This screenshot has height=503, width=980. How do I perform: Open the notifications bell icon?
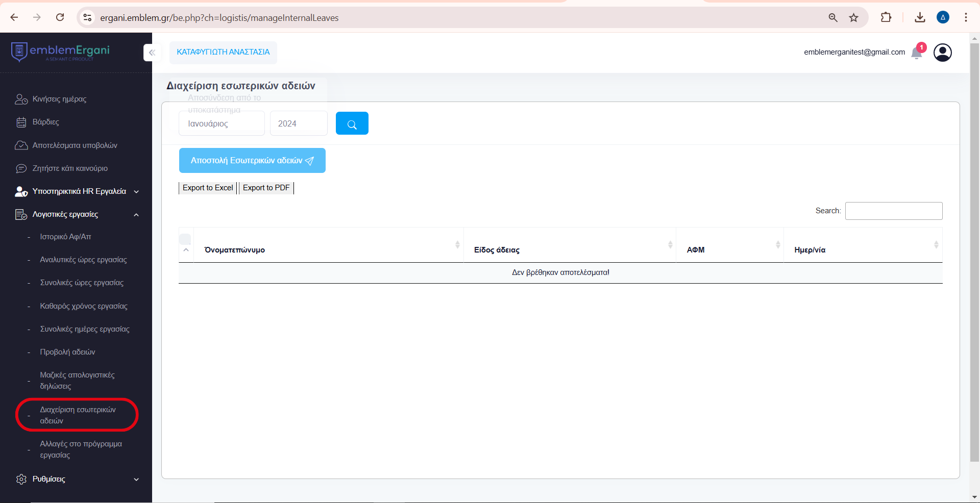(916, 53)
